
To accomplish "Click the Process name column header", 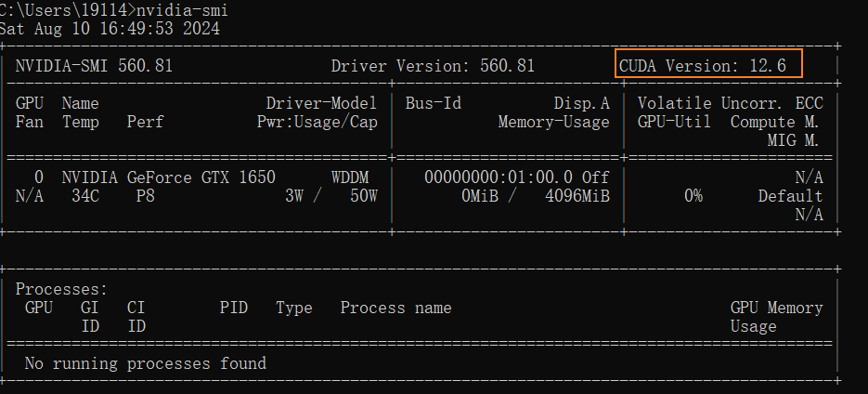I will tap(395, 308).
